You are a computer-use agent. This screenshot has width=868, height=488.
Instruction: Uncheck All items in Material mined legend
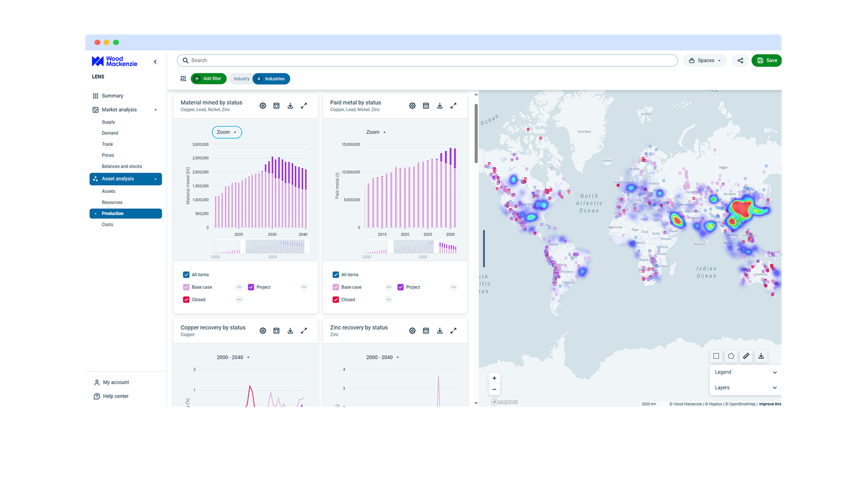point(186,275)
